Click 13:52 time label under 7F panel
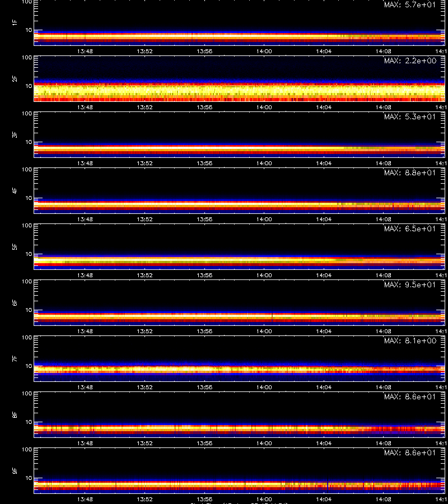 click(x=144, y=388)
